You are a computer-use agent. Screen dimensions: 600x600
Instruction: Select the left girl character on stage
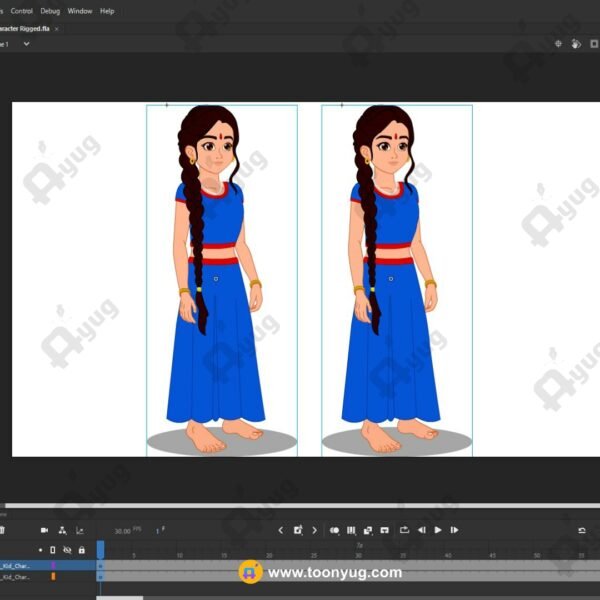pyautogui.click(x=222, y=280)
